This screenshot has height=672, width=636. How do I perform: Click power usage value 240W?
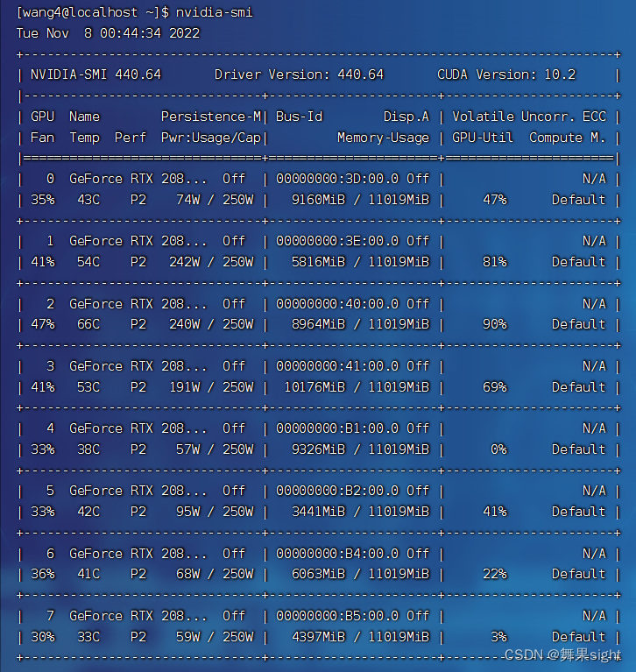coord(184,324)
